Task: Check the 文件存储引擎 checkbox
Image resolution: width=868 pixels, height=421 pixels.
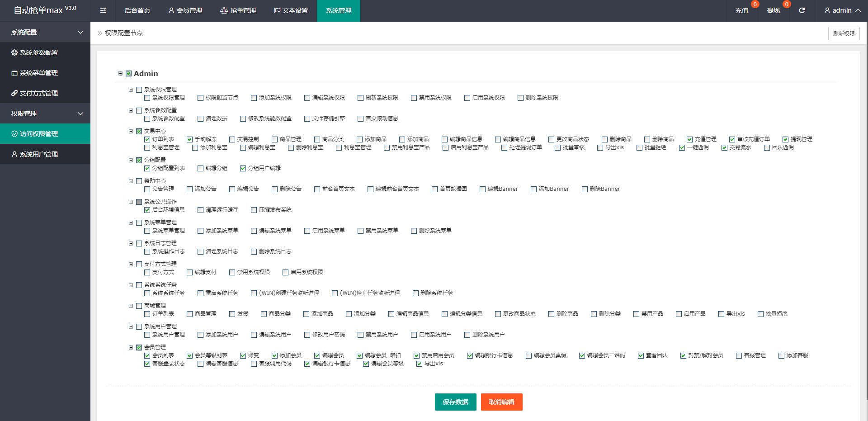Action: coord(307,119)
